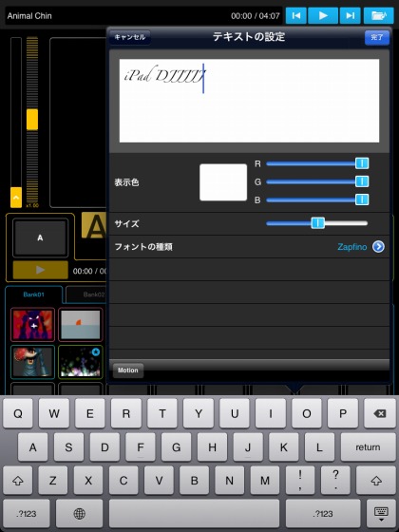Select the character with red ball thumbnail

click(x=32, y=362)
